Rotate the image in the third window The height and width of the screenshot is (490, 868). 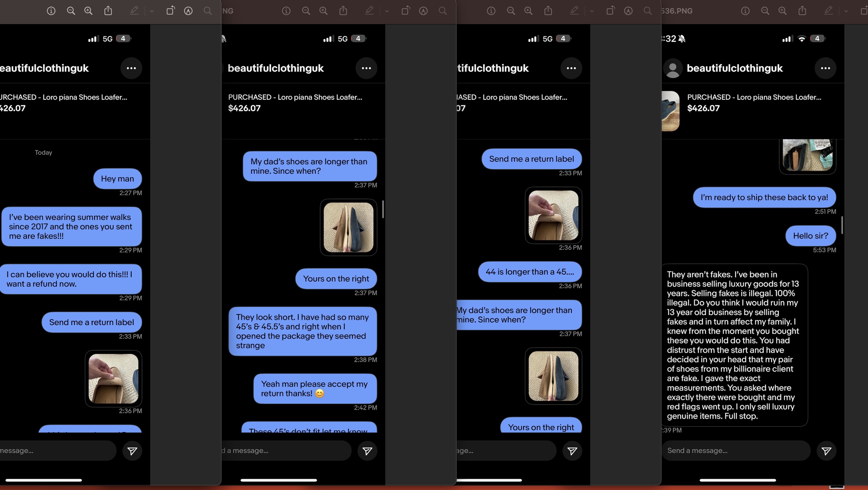tap(611, 11)
